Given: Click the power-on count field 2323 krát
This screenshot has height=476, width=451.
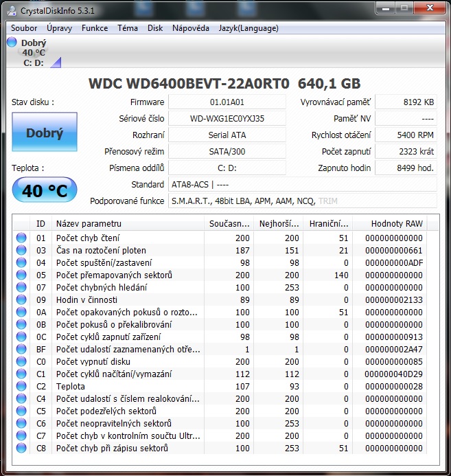Looking at the screenshot, I should coord(406,151).
